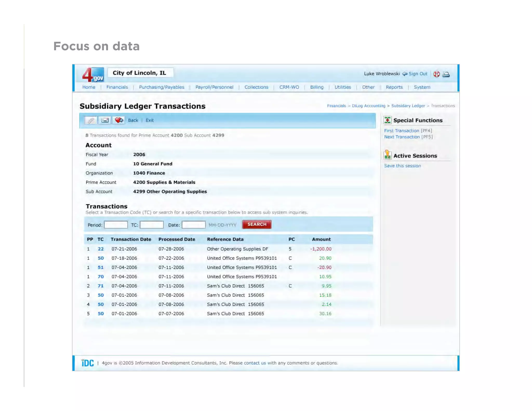This screenshot has height=411, width=532.
Task: Click Save this session link
Action: (402, 166)
